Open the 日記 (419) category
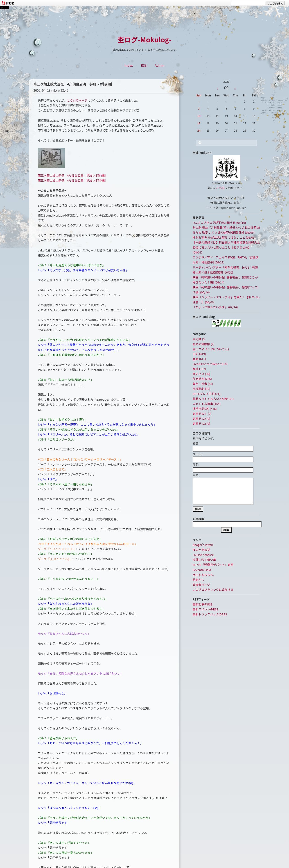The height and width of the screenshot is (868, 289). [x=199, y=354]
